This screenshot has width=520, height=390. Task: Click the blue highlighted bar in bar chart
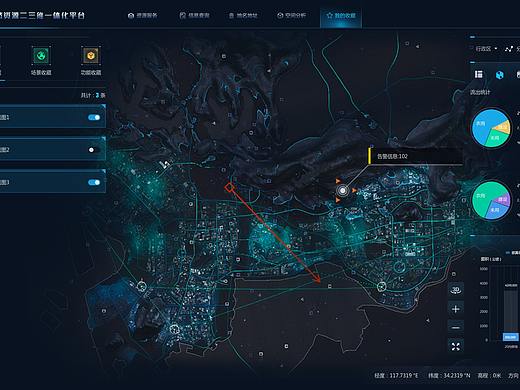tap(510, 337)
